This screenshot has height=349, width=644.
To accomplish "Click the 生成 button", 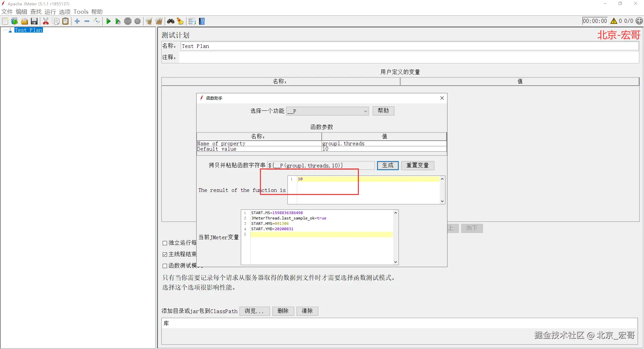I will pos(388,165).
